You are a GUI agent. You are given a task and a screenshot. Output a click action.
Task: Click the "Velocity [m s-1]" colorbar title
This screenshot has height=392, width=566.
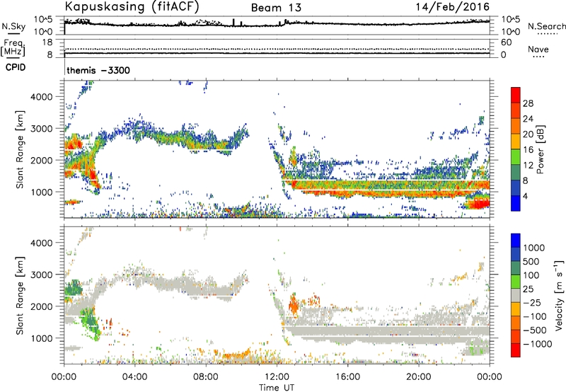559,295
